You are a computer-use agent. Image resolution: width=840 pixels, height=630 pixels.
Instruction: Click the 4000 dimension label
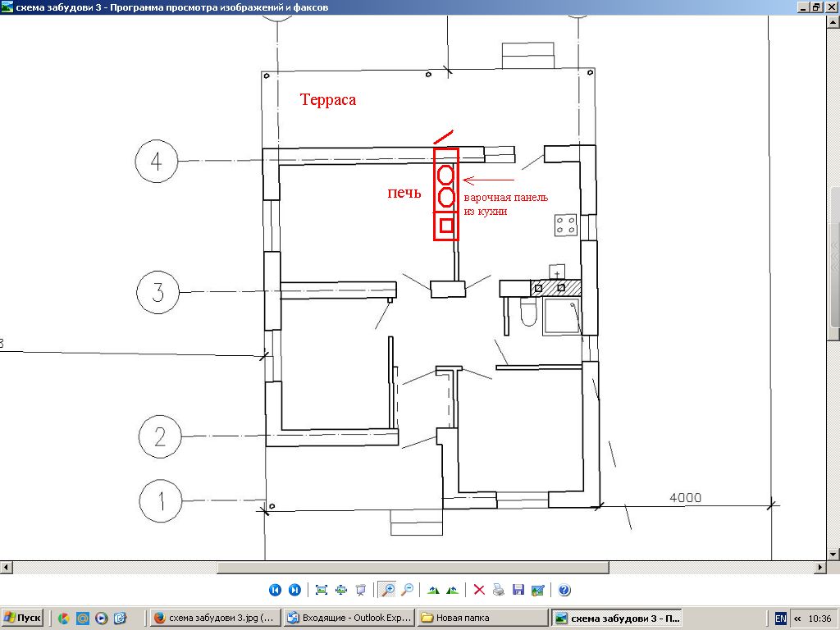click(x=685, y=498)
